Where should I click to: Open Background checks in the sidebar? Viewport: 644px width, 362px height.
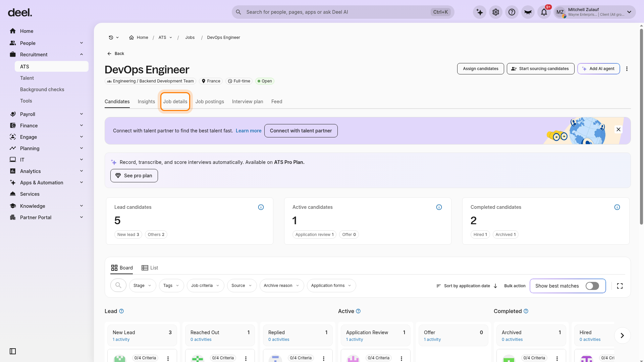coord(52,89)
